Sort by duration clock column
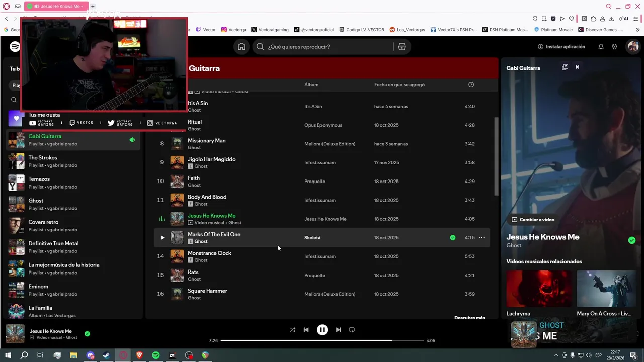The image size is (644, 362). click(471, 85)
